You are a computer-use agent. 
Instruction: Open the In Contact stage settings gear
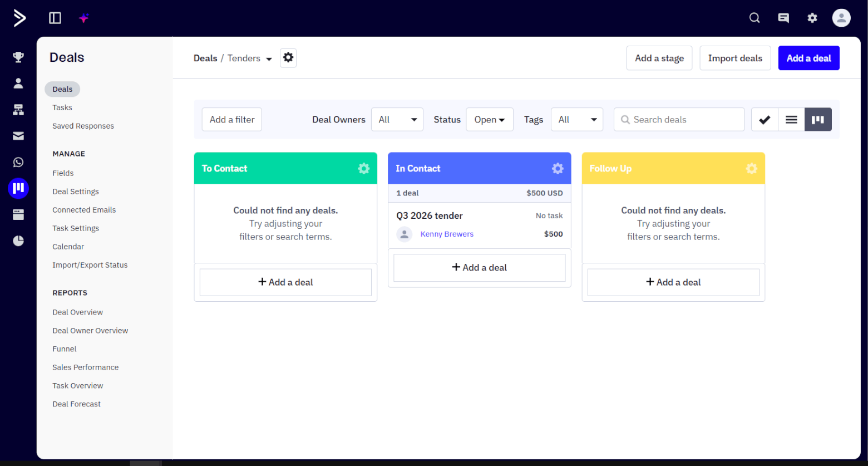pos(557,168)
